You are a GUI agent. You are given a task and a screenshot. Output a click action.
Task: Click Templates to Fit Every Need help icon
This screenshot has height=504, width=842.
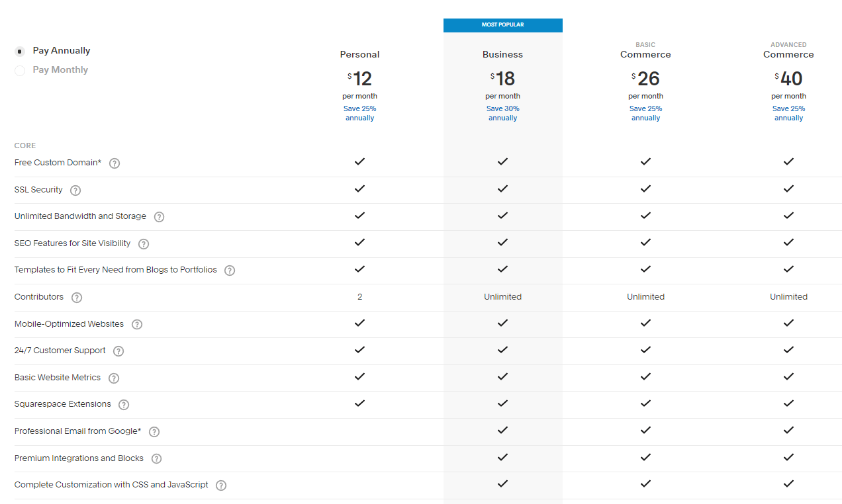click(x=230, y=271)
